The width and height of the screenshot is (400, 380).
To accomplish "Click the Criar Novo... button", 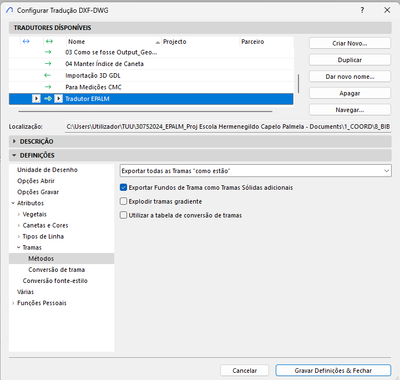I will pyautogui.click(x=350, y=43).
